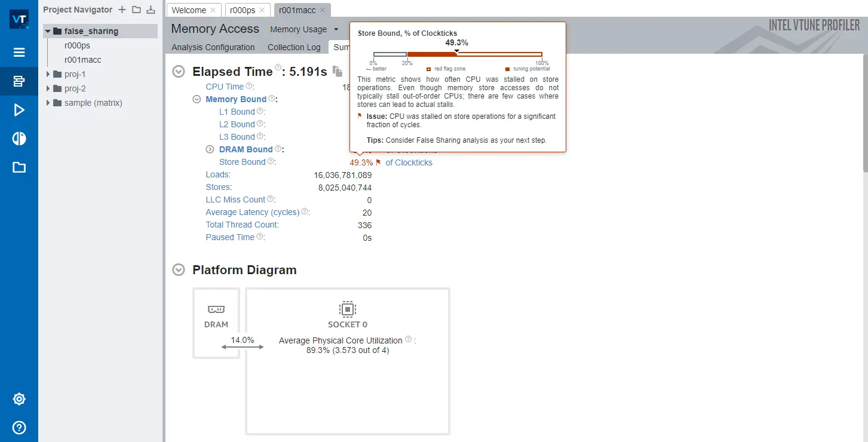
Task: Click the VTune logo icon
Action: pos(19,19)
